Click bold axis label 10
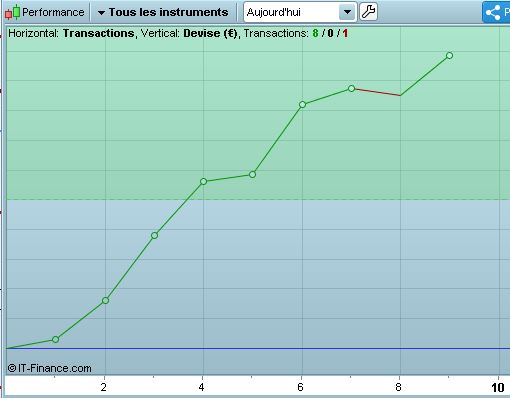The image size is (510, 398). pyautogui.click(x=497, y=388)
